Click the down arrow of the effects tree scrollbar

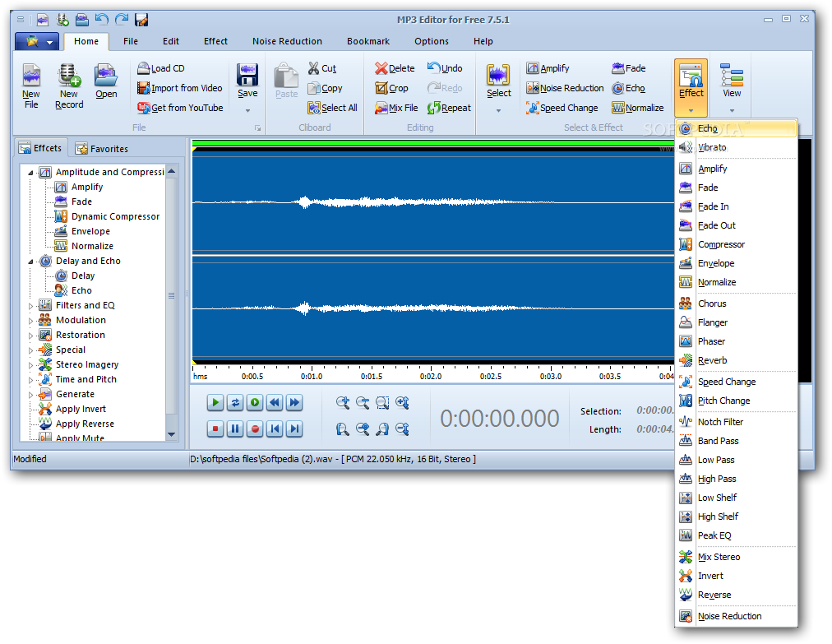tap(171, 434)
